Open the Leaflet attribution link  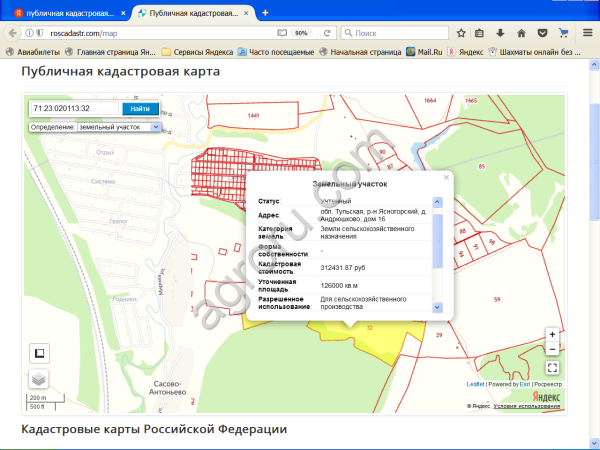475,384
